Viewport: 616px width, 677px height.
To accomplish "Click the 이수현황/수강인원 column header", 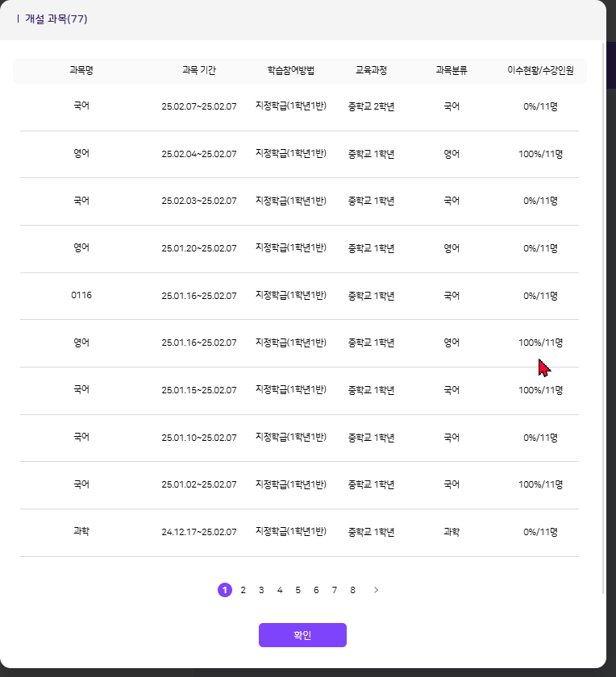I will [x=540, y=70].
